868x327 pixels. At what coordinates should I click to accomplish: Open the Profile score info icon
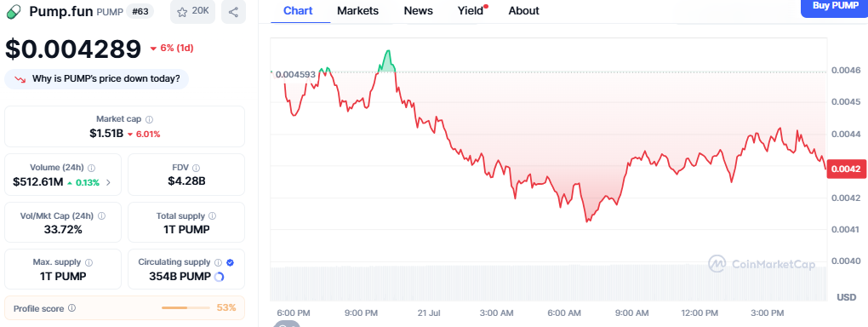(72, 308)
